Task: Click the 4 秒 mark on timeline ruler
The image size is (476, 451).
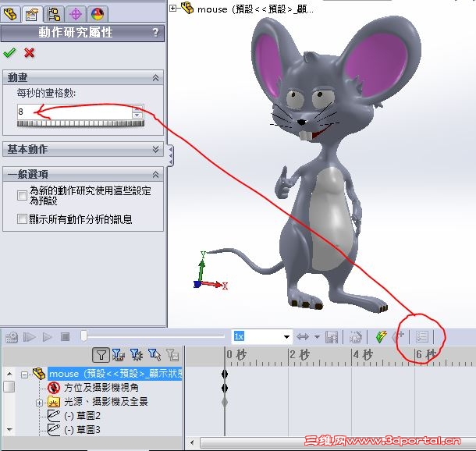Action: pos(363,354)
